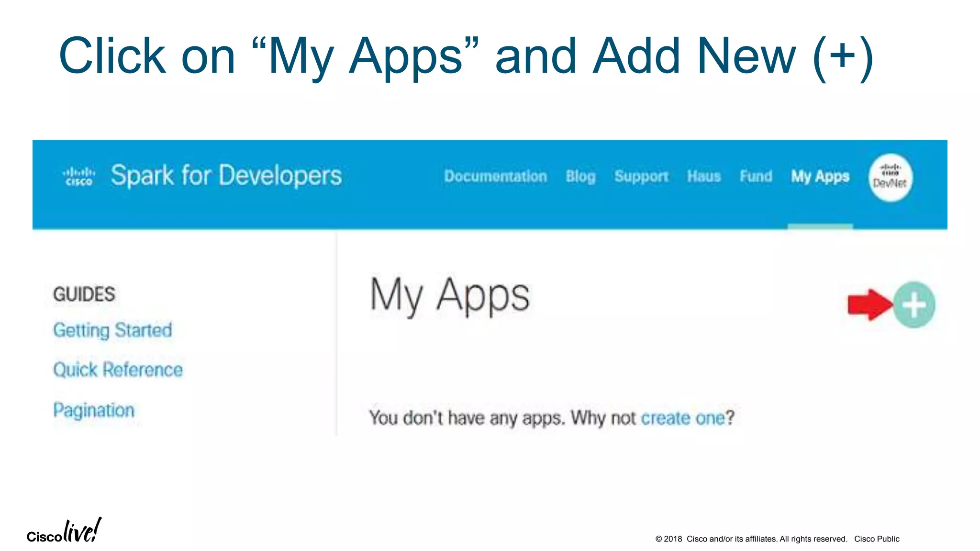Click the slide title text
Image resolution: width=980 pixels, height=551 pixels.
[x=467, y=56]
